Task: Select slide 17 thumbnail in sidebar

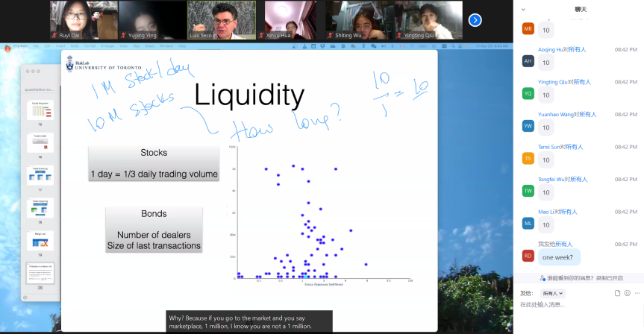Action: pos(40,174)
